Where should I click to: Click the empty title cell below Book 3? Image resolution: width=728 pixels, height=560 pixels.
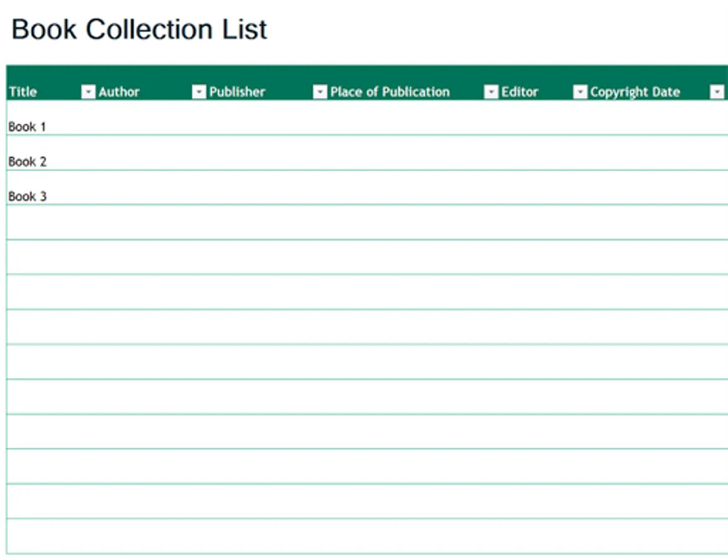pyautogui.click(x=51, y=222)
